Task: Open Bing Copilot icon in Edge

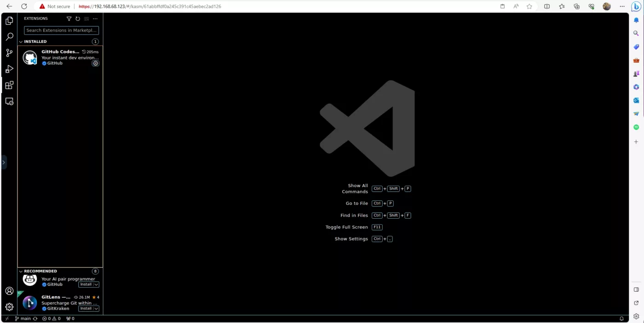Action: pos(636,6)
